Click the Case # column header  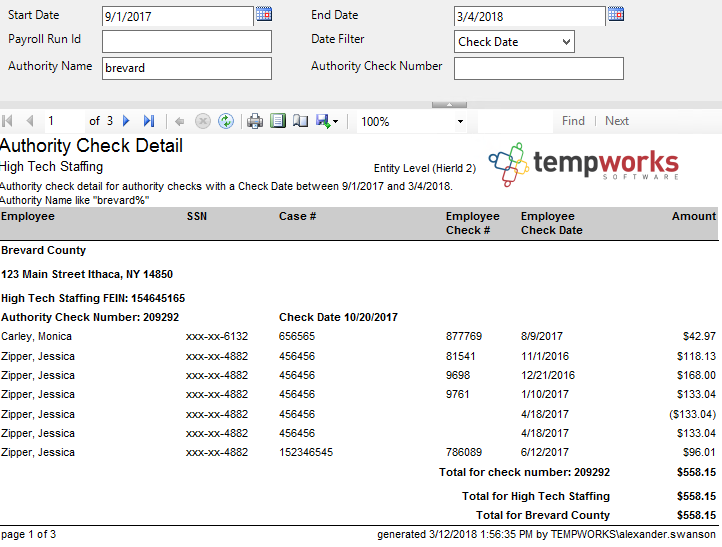pos(297,216)
